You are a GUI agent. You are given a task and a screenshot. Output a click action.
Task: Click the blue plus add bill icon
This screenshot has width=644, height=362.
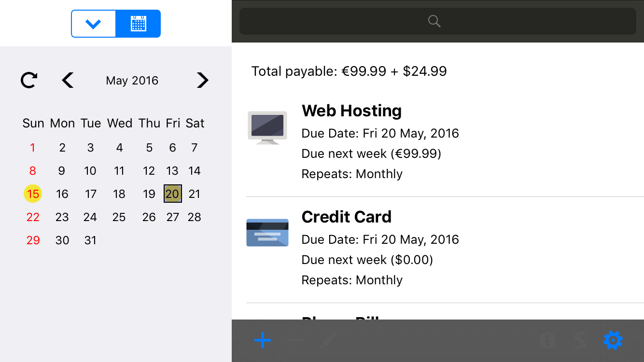click(x=263, y=341)
